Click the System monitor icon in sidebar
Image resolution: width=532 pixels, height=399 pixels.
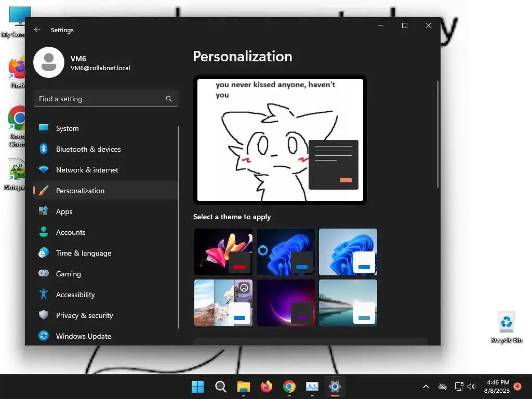(x=44, y=128)
